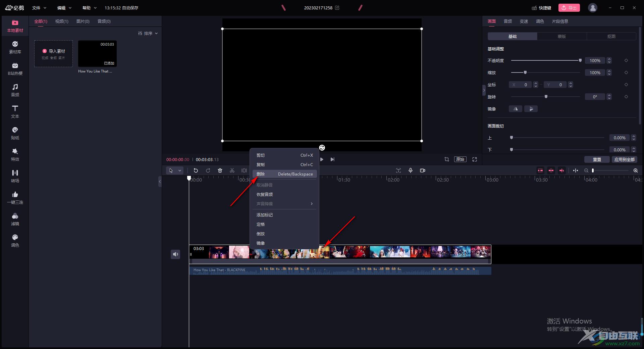Toggle the second pink linkage button

coord(551,170)
